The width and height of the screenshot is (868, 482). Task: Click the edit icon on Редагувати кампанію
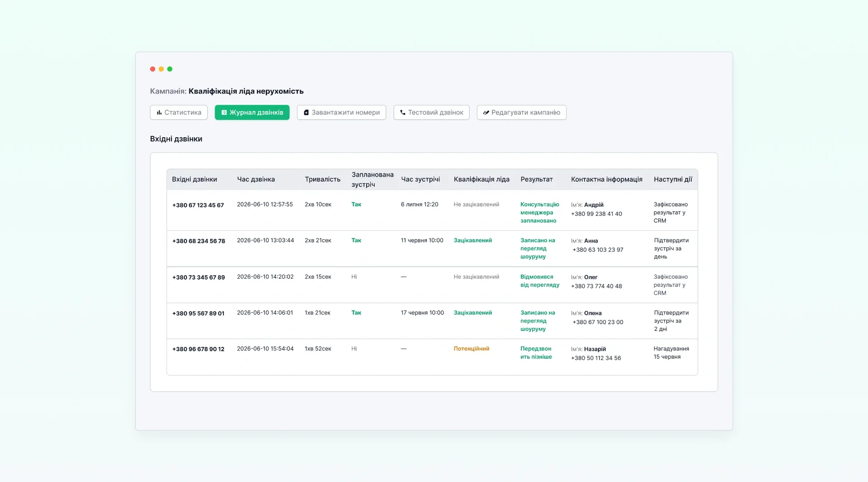(x=486, y=112)
